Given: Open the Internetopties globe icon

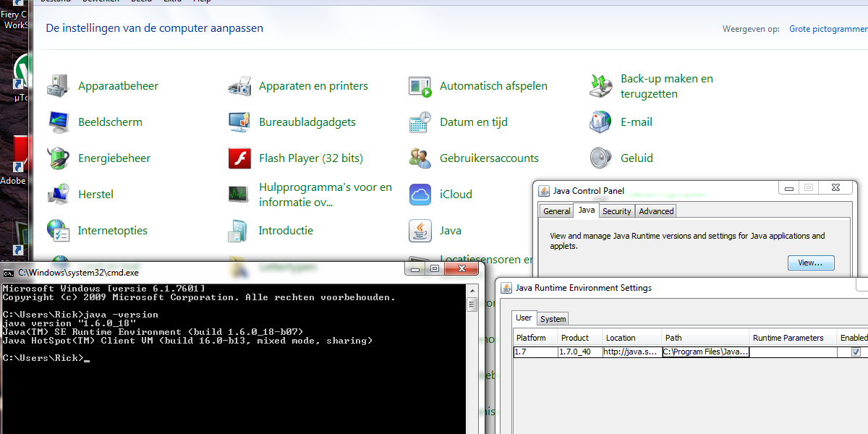Looking at the screenshot, I should [x=58, y=230].
